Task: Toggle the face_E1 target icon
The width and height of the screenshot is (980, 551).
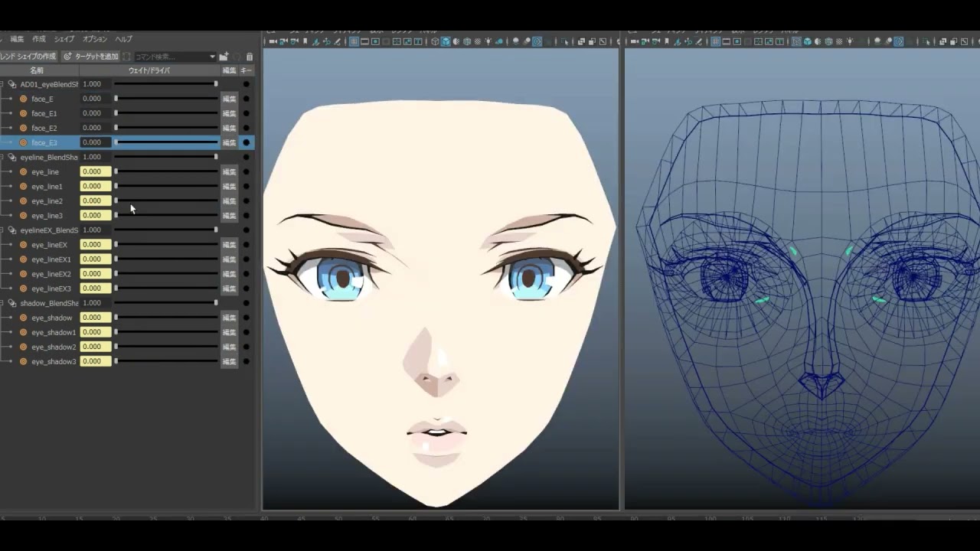Action: (23, 113)
